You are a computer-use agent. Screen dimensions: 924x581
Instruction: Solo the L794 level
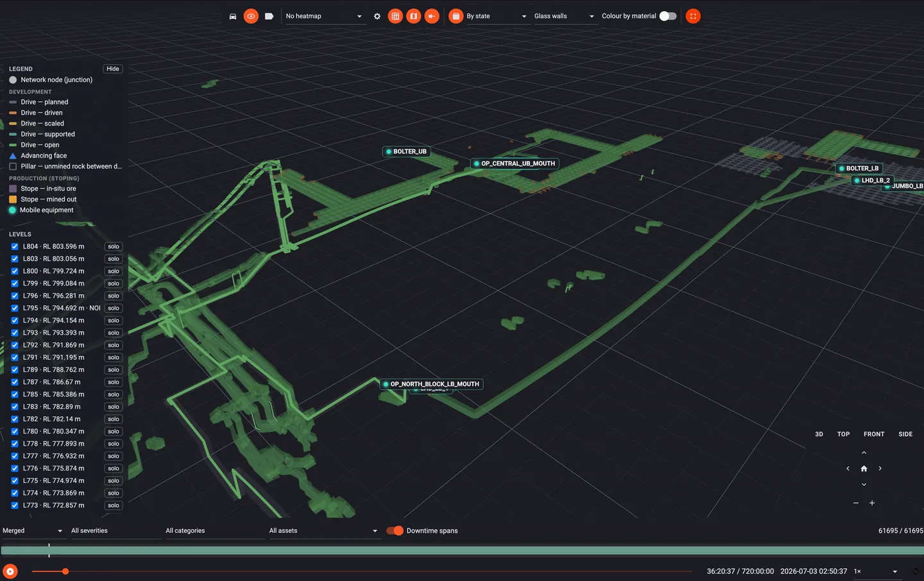point(114,321)
